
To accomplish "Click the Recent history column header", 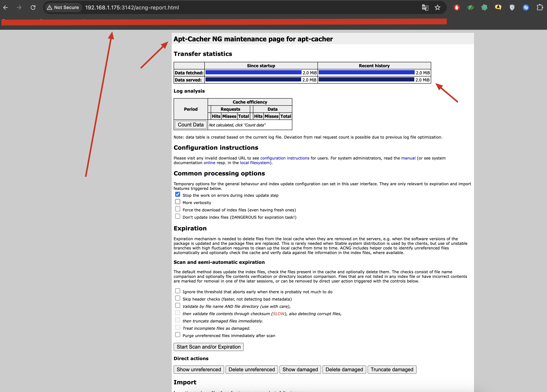I will (374, 66).
